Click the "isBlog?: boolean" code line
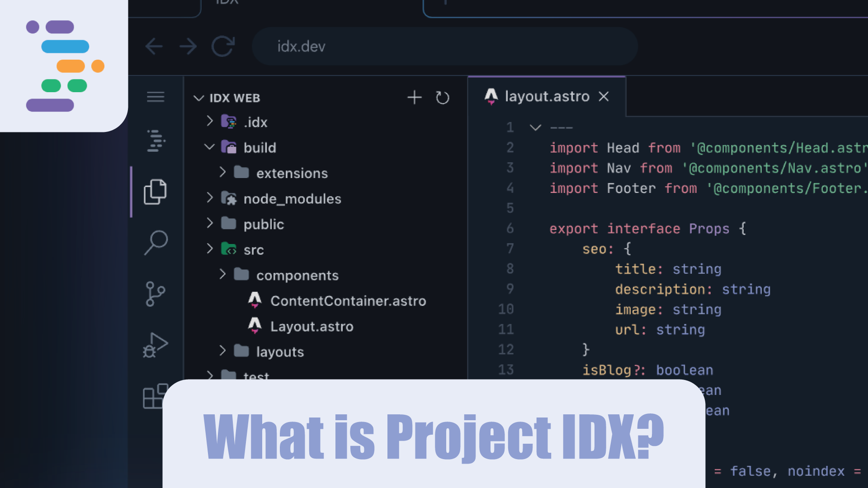 coord(647,370)
